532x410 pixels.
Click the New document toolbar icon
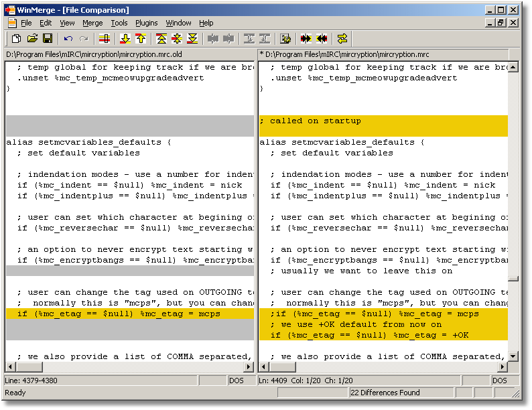16,39
